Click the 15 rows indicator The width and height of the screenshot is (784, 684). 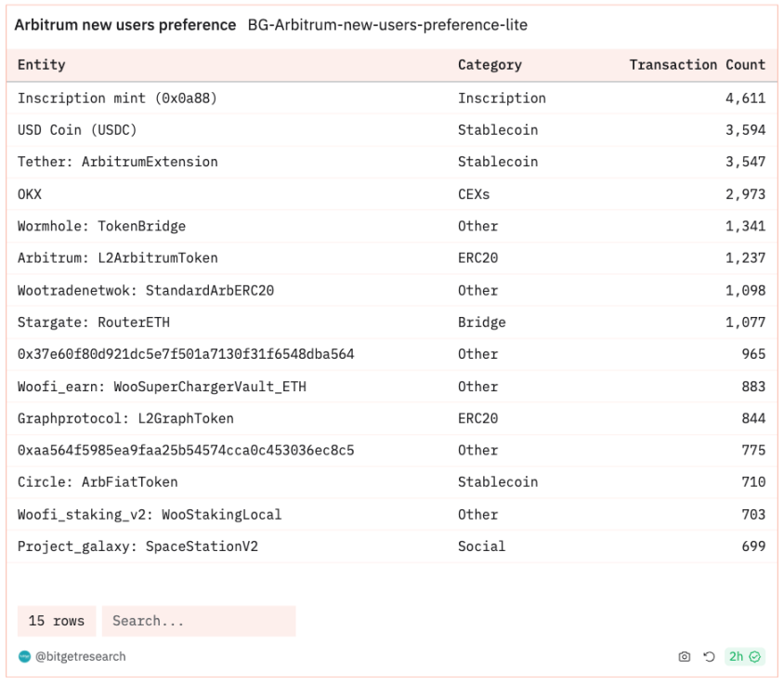pyautogui.click(x=57, y=621)
